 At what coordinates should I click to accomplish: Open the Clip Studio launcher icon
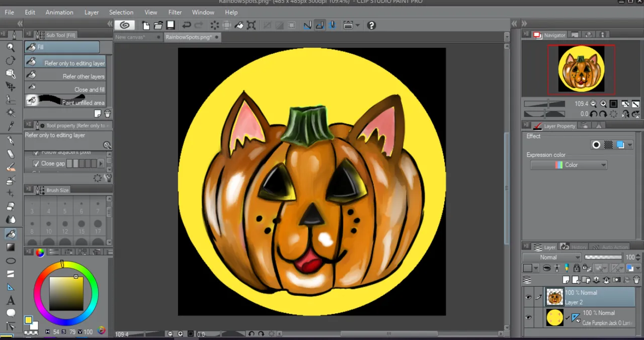[x=125, y=25]
